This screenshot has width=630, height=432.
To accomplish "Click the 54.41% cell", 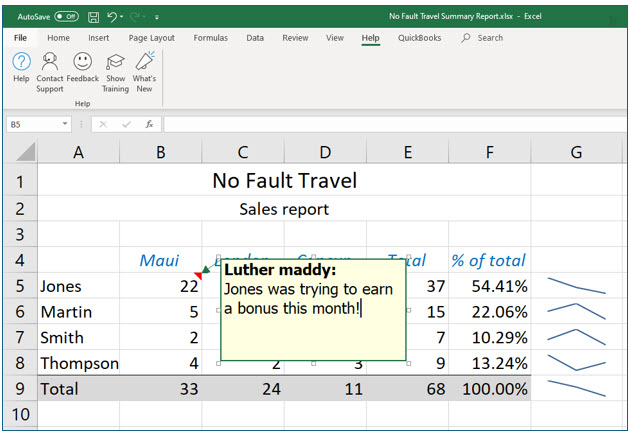I will (489, 286).
